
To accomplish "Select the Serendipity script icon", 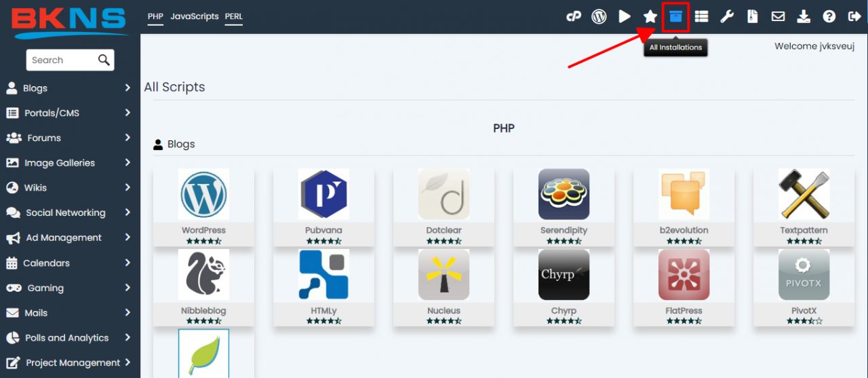I will 564,194.
